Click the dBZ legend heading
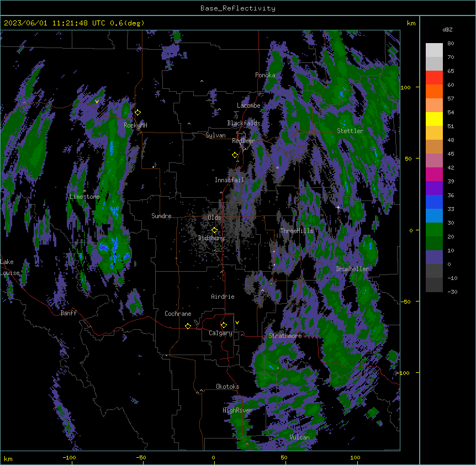Viewport: 476px width, 465px height. tap(447, 30)
